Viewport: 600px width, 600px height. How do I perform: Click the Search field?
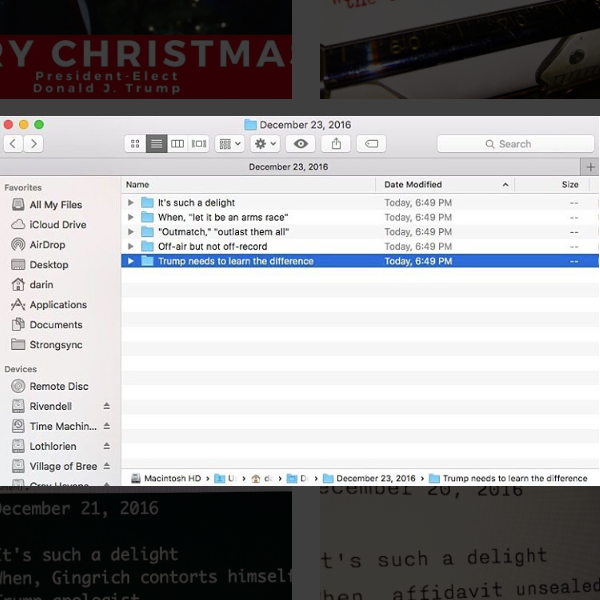coord(515,144)
